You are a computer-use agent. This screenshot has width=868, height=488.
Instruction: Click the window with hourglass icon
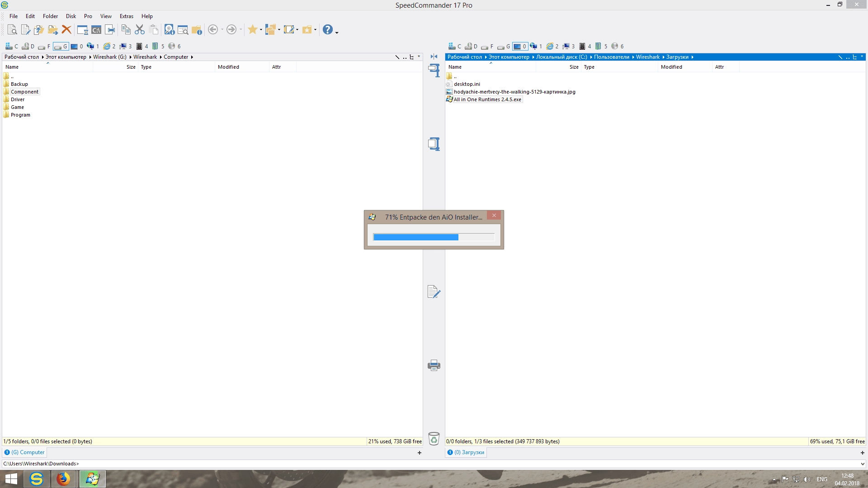tap(82, 30)
